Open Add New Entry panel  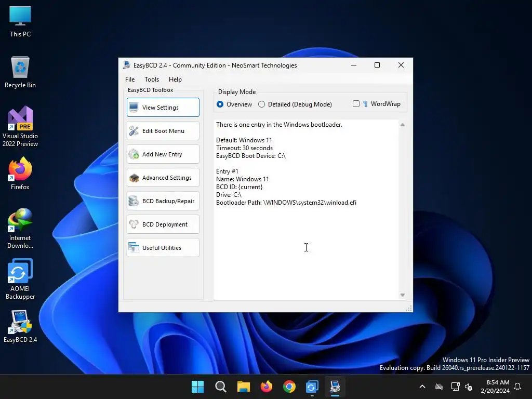coord(163,154)
